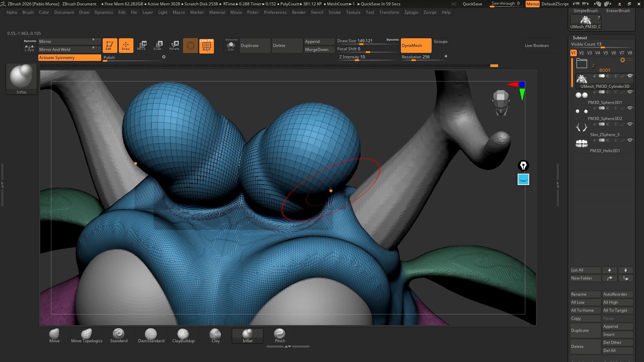Toggle visibility of PM3D_Helix3D1 subtool
Viewport: 644px width, 362px height.
(x=630, y=140)
